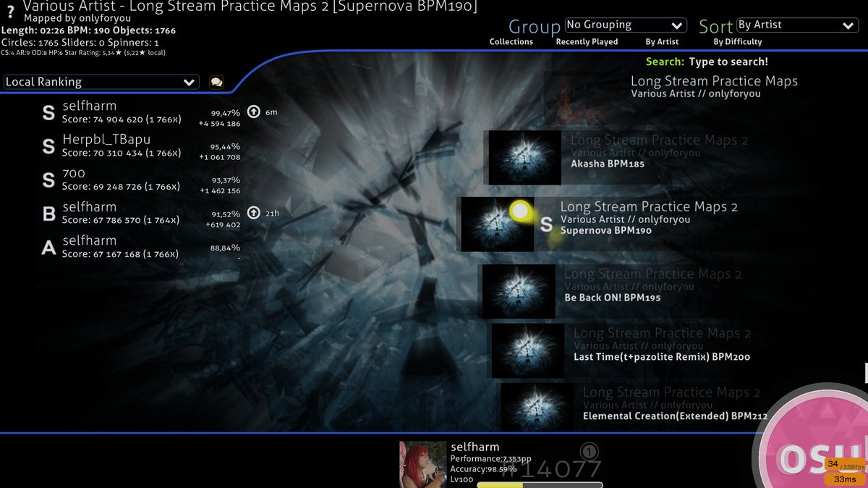Viewport: 868px width, 488px height.
Task: Click the 99,47% accuracy value
Action: [226, 114]
